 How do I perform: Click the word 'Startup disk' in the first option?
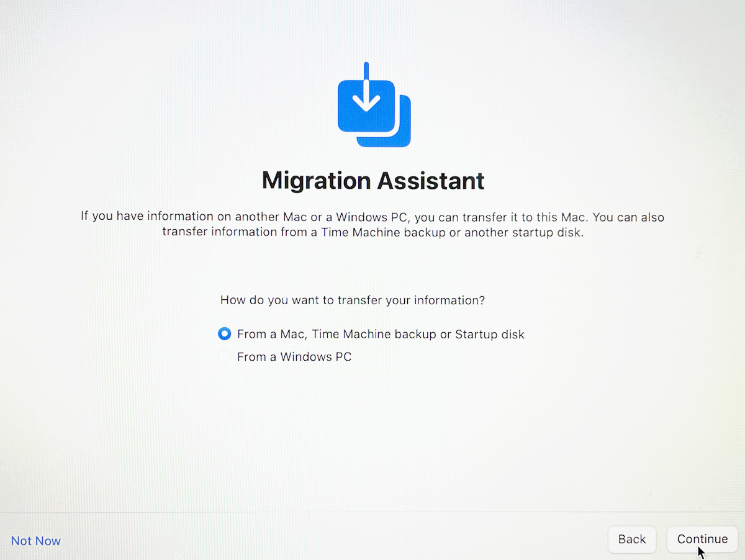489,334
